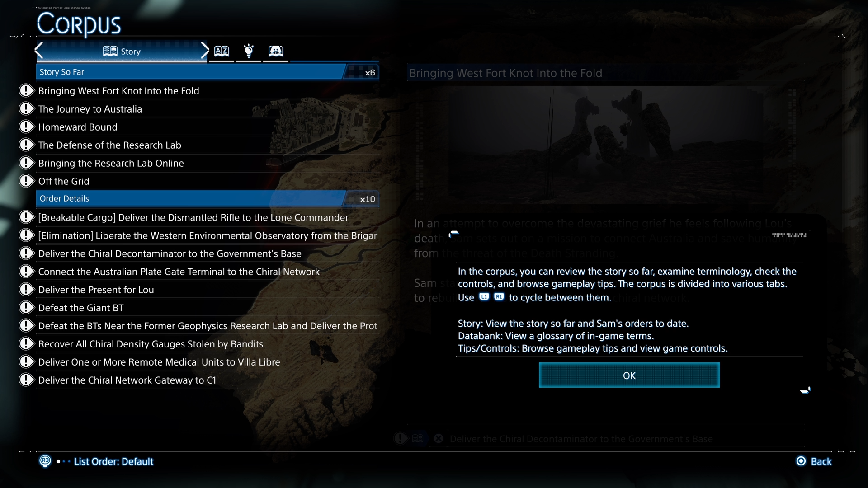868x488 pixels.
Task: Select 'The Journey to Australia' entry
Action: pos(208,109)
